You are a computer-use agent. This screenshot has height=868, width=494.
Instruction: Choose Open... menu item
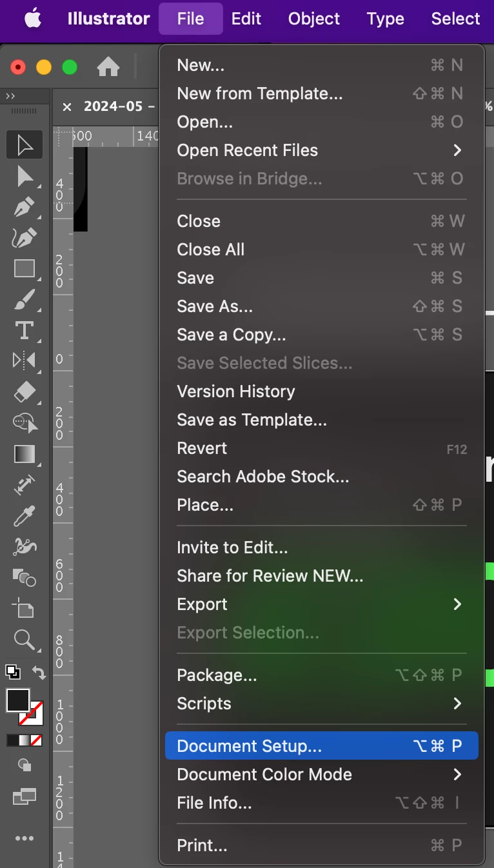coord(321,122)
